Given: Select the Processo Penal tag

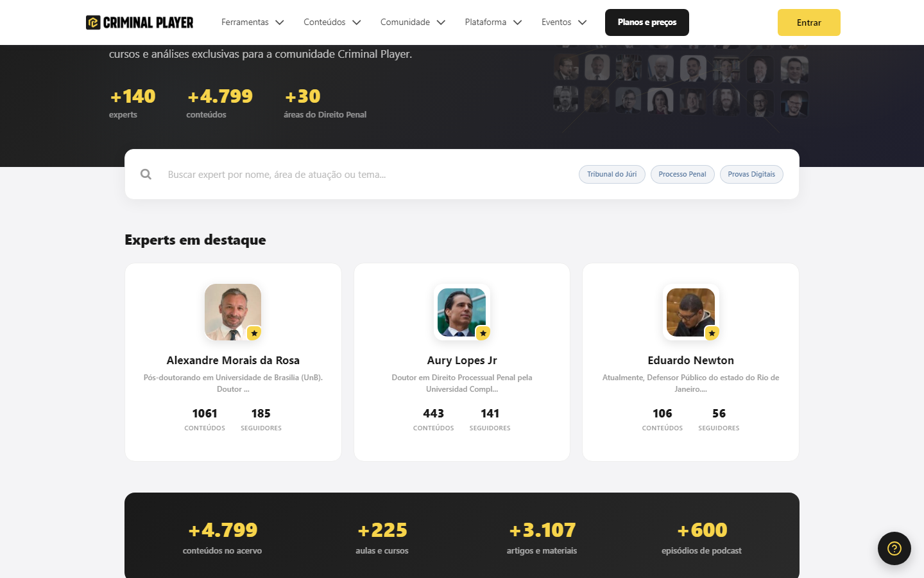Looking at the screenshot, I should click(x=682, y=174).
